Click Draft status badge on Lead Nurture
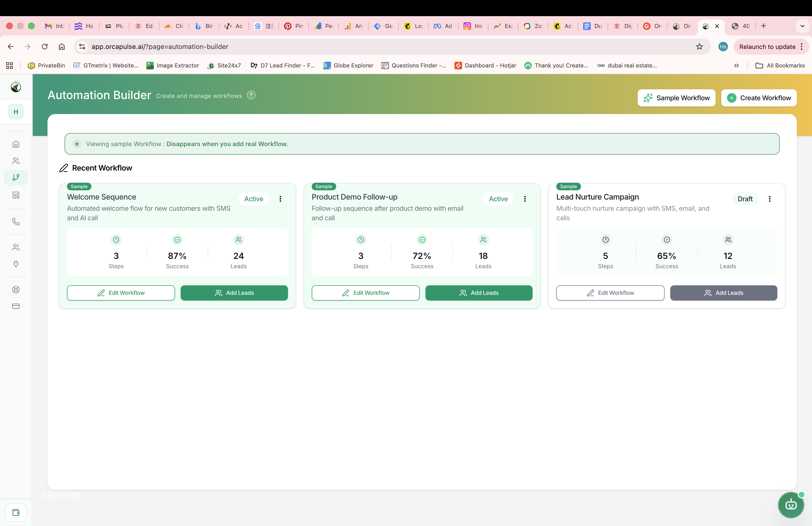Image resolution: width=812 pixels, height=526 pixels. (x=745, y=199)
